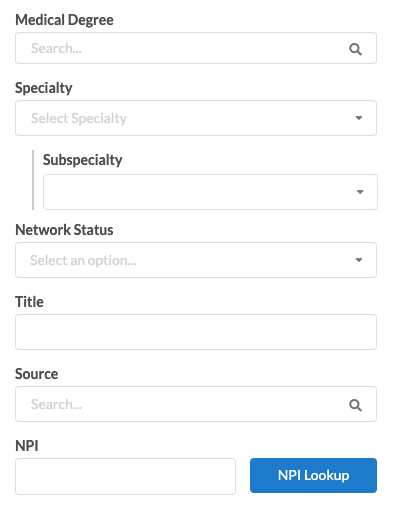Click the Source field label

tap(37, 374)
